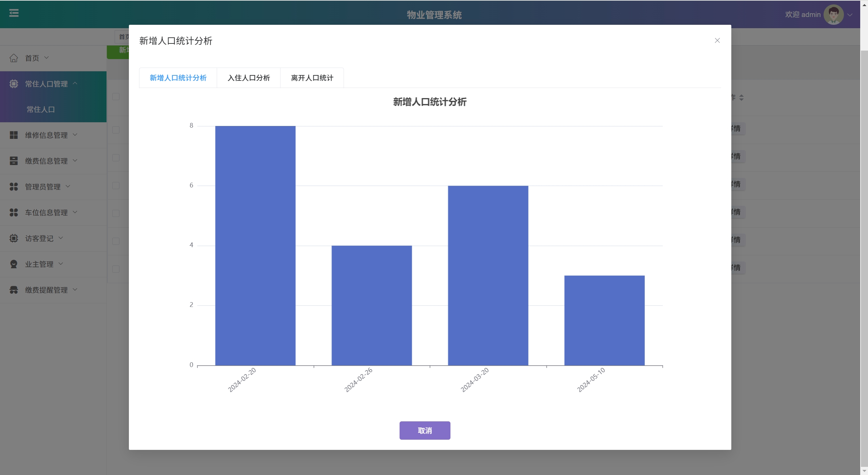This screenshot has width=868, height=475.
Task: Click the 2024-02-20 bar in chart
Action: (255, 245)
